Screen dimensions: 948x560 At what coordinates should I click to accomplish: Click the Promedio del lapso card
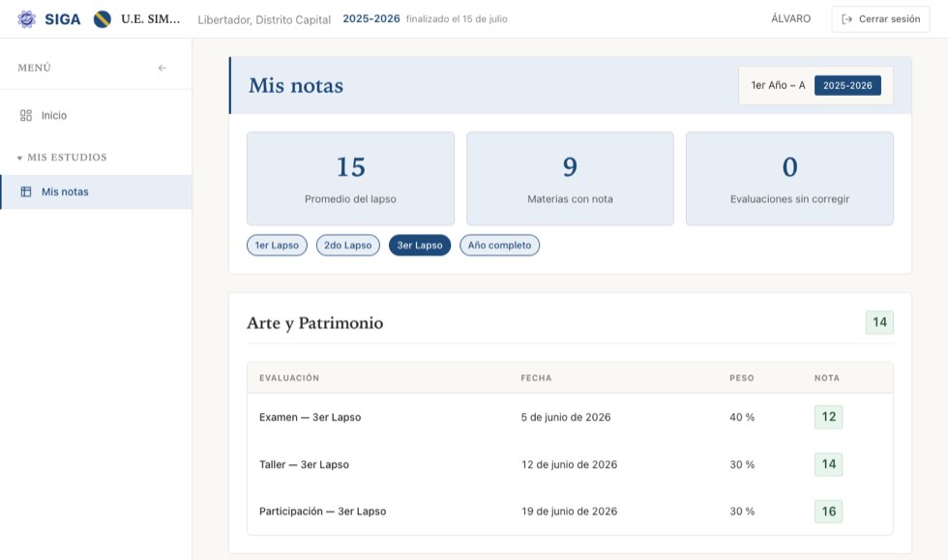click(350, 179)
